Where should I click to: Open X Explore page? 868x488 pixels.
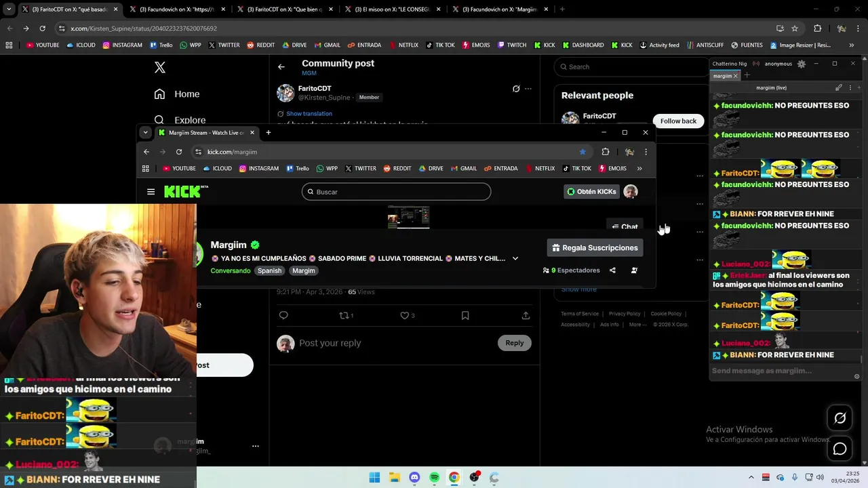pyautogui.click(x=180, y=120)
